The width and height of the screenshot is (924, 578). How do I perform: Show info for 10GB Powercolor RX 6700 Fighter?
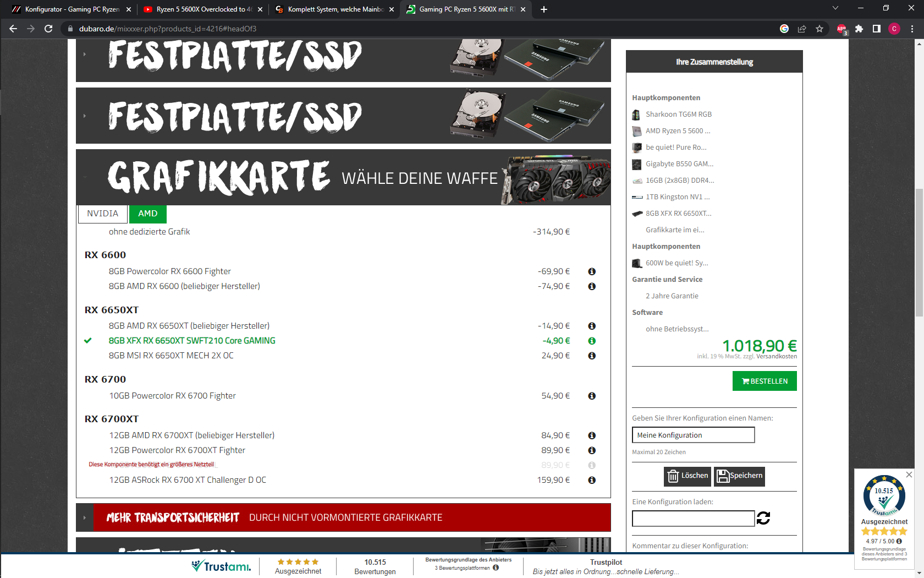pyautogui.click(x=592, y=396)
